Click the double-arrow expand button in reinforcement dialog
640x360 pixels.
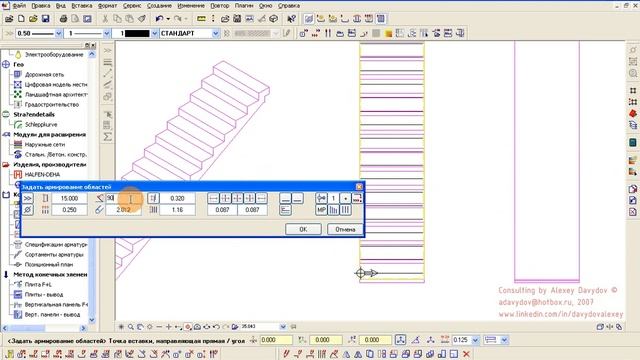tap(27, 198)
